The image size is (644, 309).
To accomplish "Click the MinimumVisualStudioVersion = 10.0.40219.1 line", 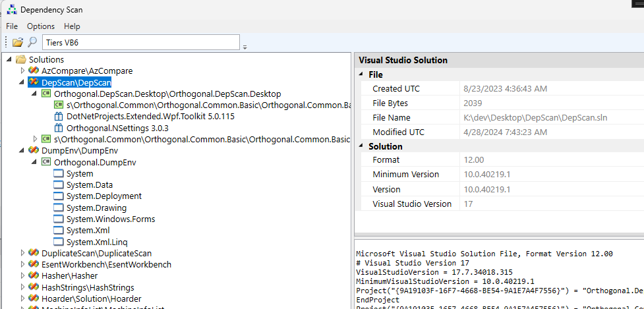I will pyautogui.click(x=445, y=281).
